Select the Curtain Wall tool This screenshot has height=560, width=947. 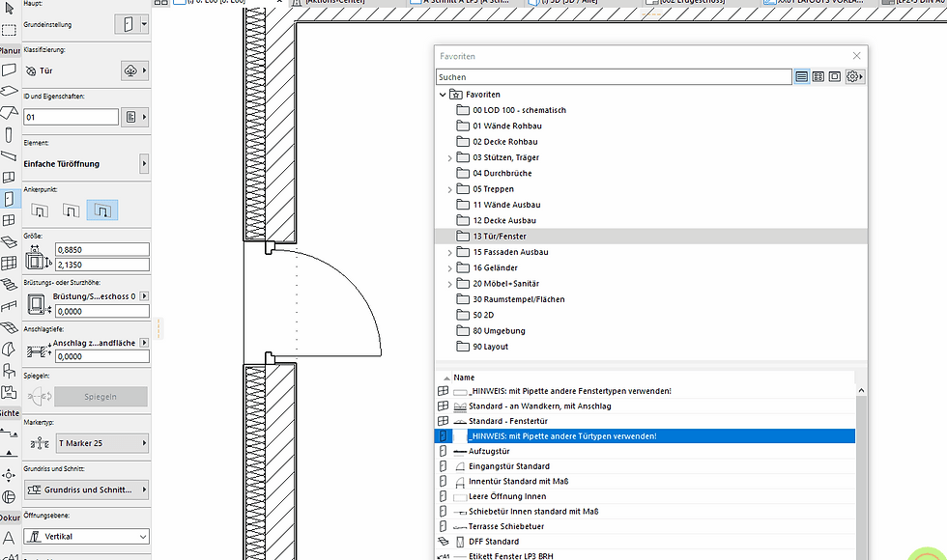(x=9, y=263)
